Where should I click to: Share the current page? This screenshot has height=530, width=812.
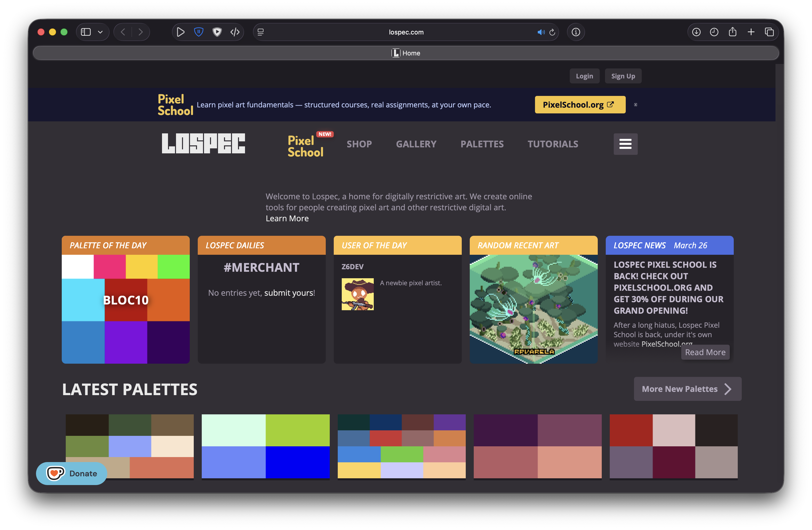pyautogui.click(x=732, y=32)
